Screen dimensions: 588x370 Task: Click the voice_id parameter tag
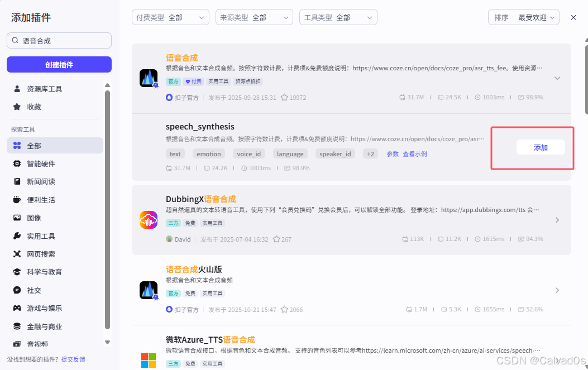[248, 153]
